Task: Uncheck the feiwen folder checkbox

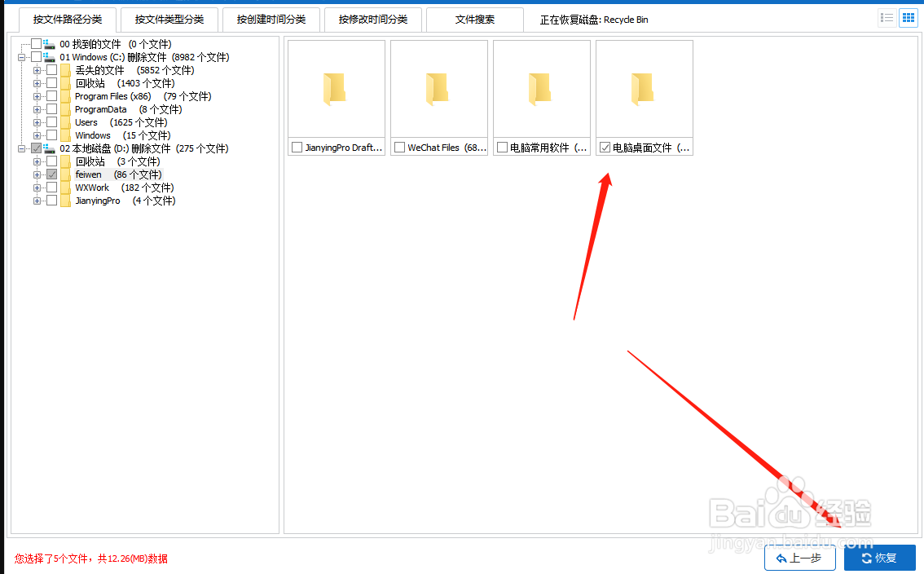Action: (x=54, y=174)
